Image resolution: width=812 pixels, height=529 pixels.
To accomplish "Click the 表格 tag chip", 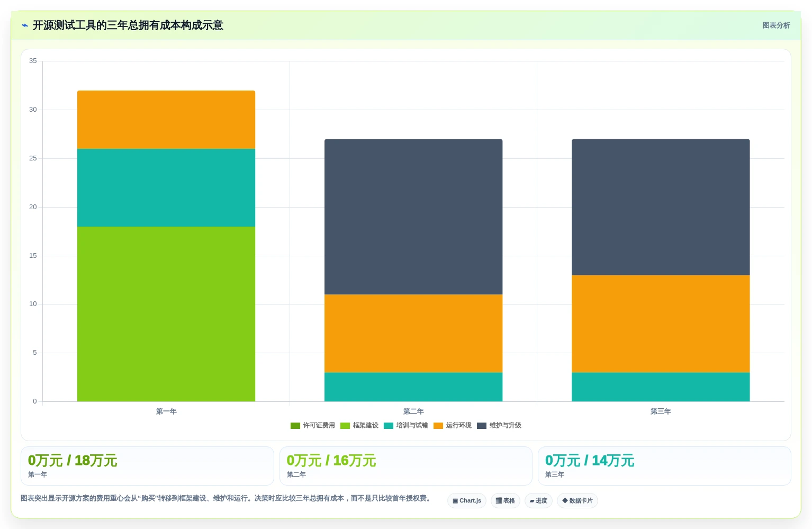I will coord(506,501).
